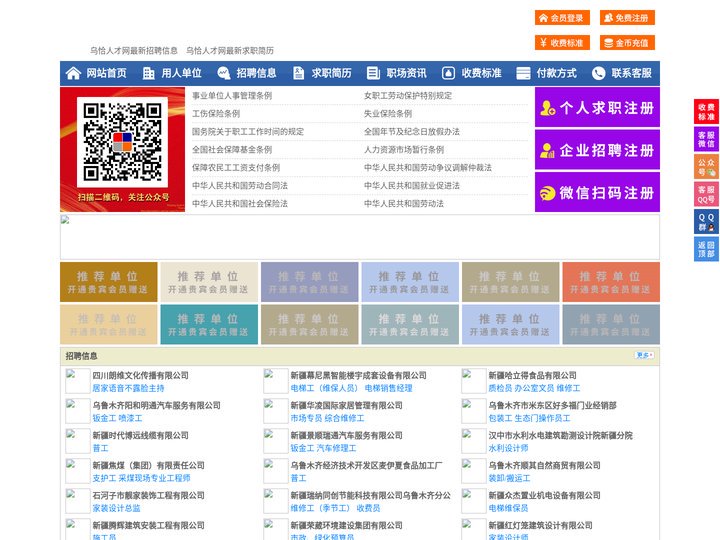The image size is (720, 540).
Task: Click the 企业招聘注册 purple banner
Action: pyautogui.click(x=597, y=150)
